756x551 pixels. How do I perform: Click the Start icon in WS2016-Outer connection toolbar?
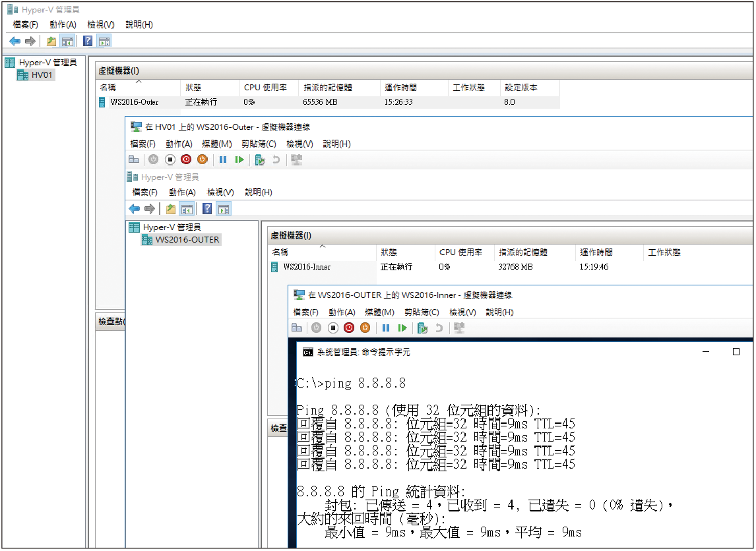(153, 159)
